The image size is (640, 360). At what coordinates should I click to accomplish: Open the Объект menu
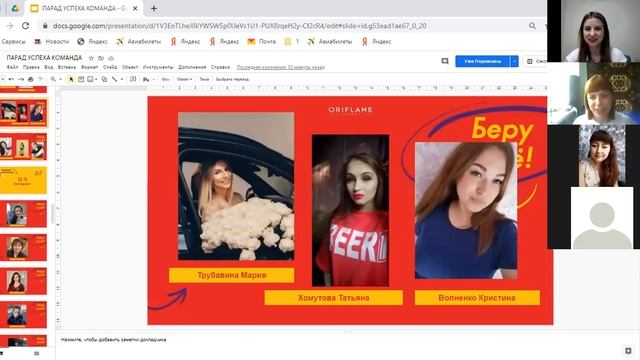click(x=130, y=67)
